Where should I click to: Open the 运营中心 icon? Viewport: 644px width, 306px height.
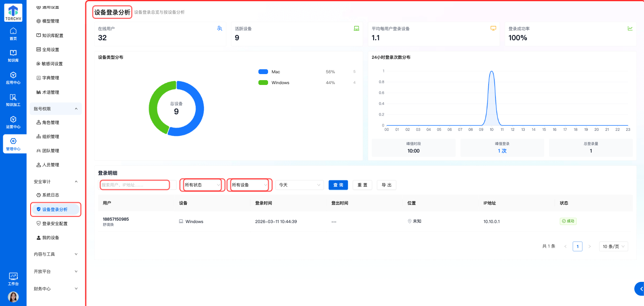tap(13, 122)
